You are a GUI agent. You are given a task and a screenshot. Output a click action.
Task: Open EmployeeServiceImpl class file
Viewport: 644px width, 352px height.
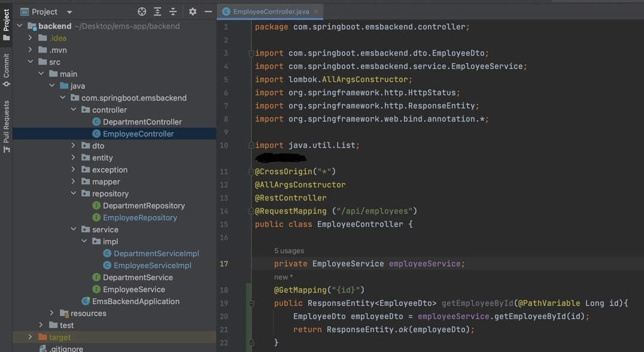pyautogui.click(x=152, y=265)
